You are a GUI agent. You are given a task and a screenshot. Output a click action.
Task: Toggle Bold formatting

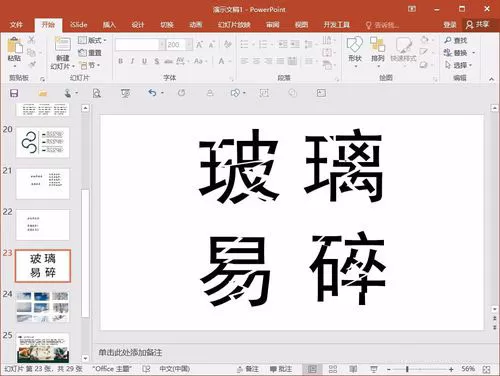(x=121, y=61)
